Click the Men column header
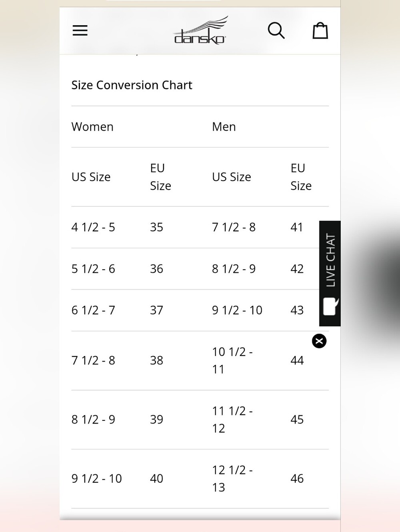 (224, 127)
